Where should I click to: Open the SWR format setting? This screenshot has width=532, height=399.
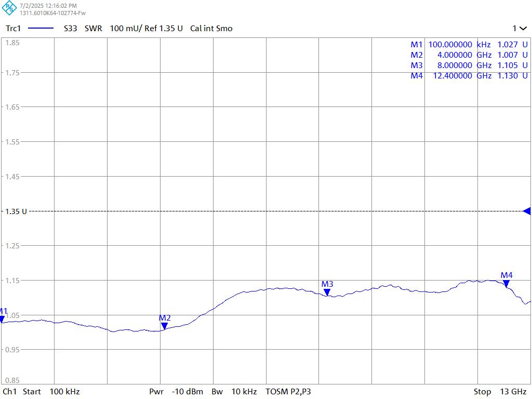94,29
